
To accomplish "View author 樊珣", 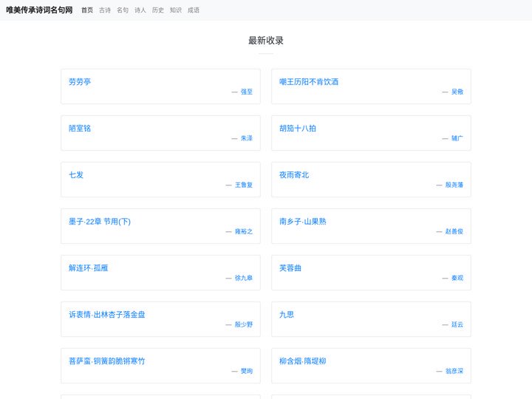I will (247, 371).
